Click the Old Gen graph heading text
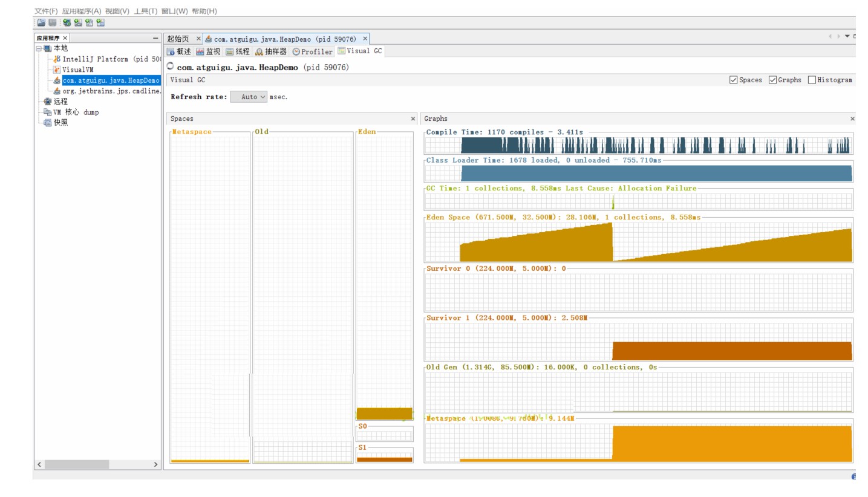 pyautogui.click(x=541, y=367)
